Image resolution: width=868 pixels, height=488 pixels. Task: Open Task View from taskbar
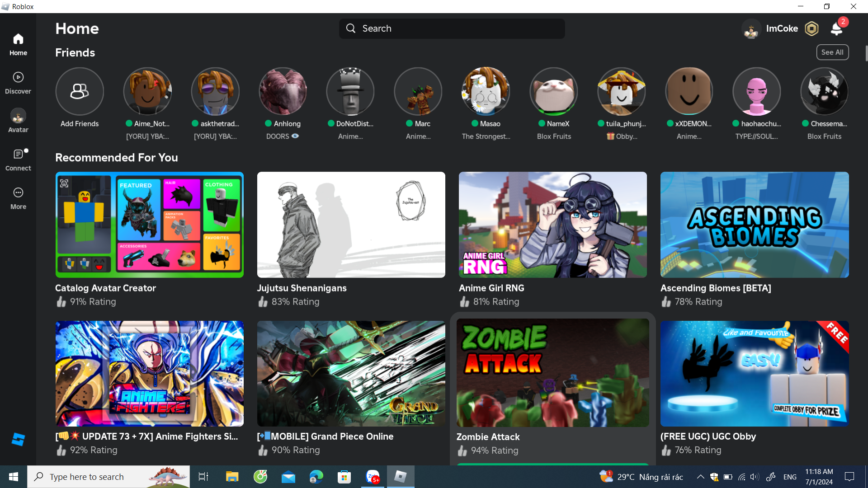click(x=203, y=477)
